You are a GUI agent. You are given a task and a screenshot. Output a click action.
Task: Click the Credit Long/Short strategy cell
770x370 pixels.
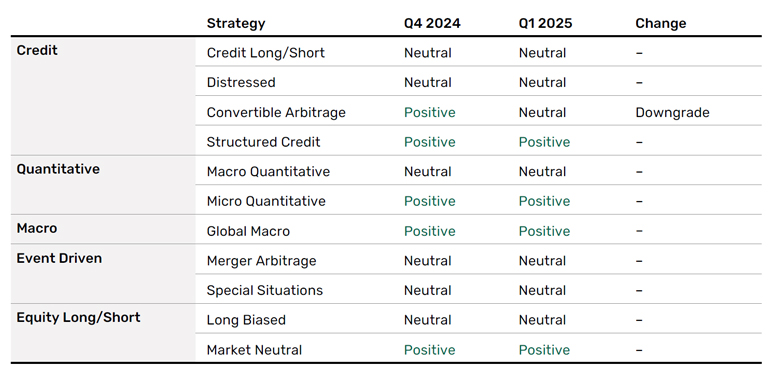pos(266,53)
